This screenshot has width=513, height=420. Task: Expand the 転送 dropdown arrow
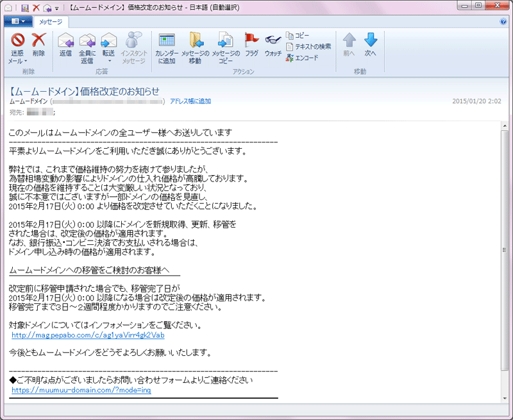click(110, 61)
